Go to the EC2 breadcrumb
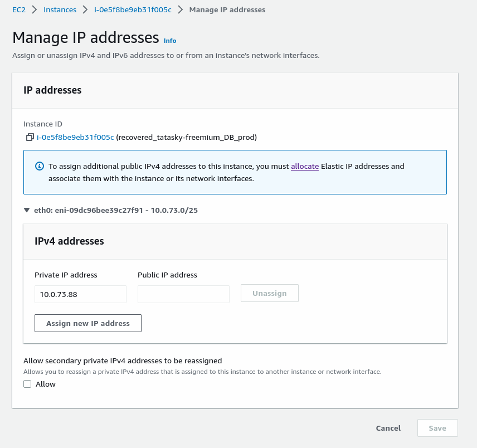 coord(19,9)
